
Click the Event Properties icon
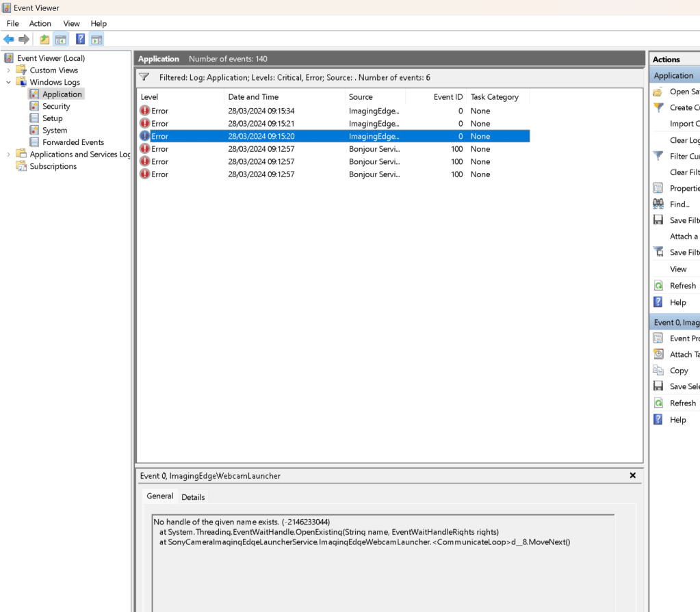pyautogui.click(x=658, y=338)
